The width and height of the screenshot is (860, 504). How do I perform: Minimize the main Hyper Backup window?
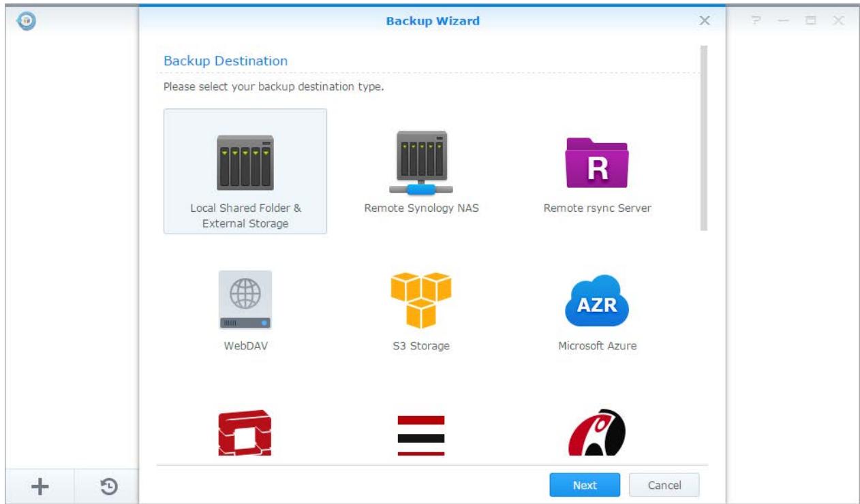[x=784, y=21]
